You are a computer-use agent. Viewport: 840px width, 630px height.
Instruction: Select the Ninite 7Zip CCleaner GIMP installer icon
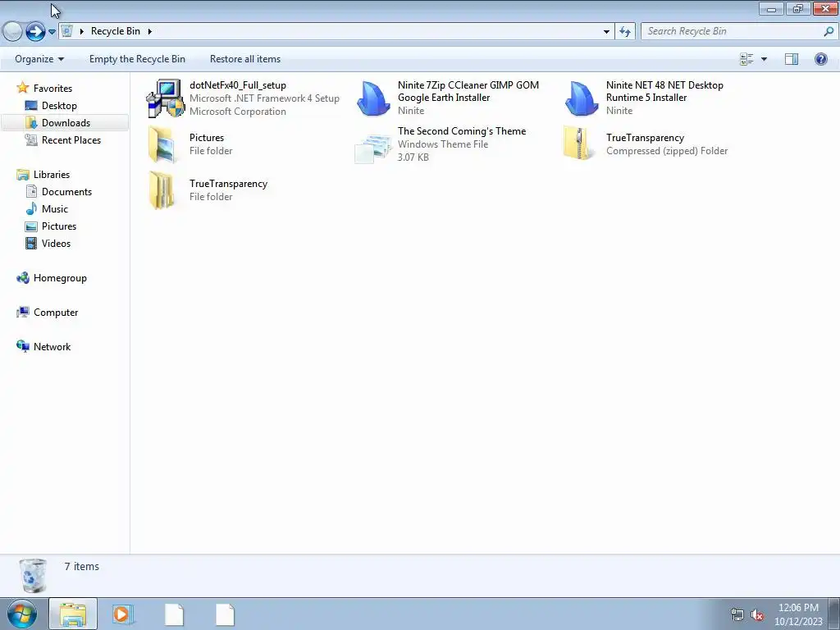coord(373,98)
